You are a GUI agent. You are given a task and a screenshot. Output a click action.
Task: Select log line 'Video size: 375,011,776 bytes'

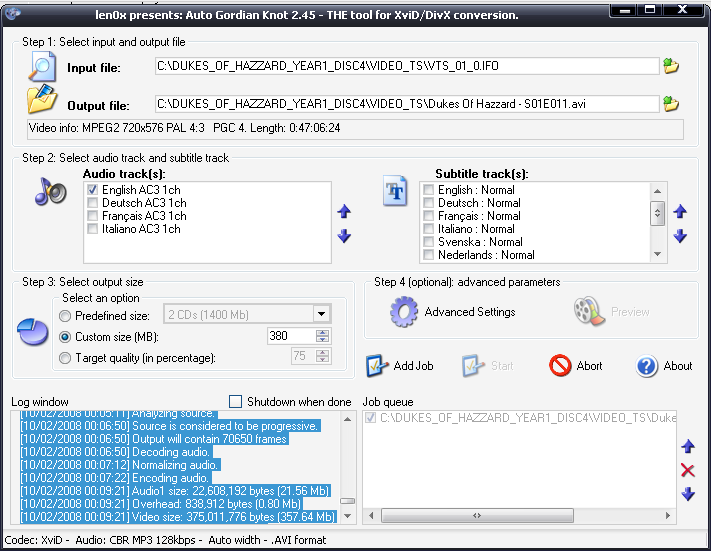coord(178,517)
